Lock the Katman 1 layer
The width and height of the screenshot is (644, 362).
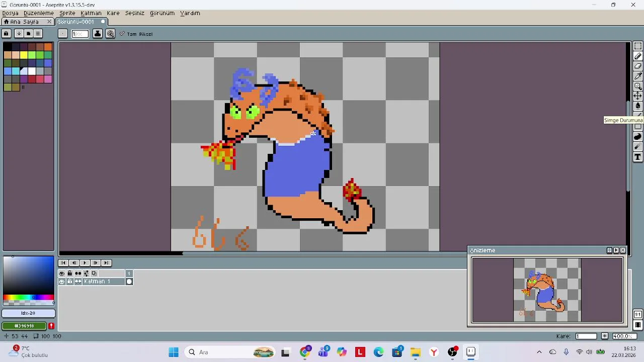coord(70,282)
